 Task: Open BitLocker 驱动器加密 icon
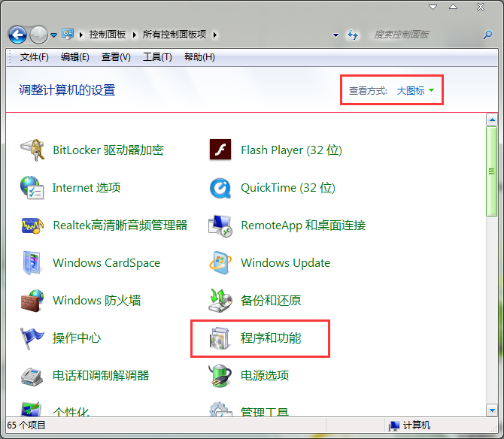tap(32, 150)
